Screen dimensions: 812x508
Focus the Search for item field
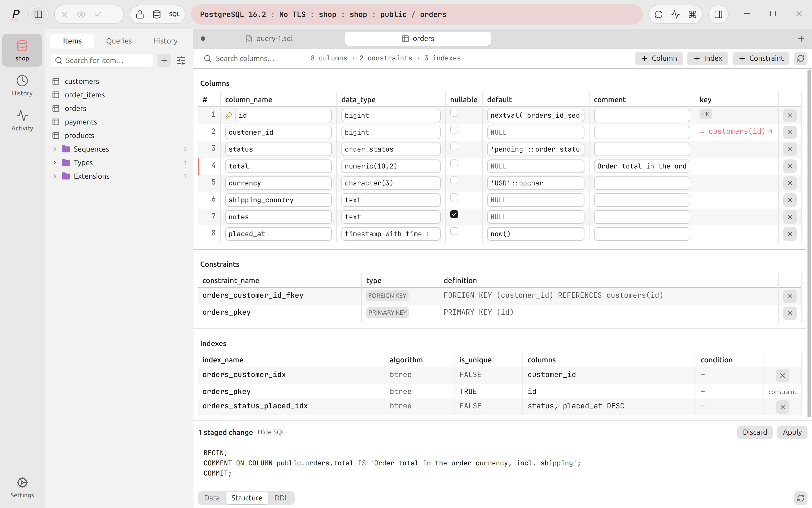point(102,60)
